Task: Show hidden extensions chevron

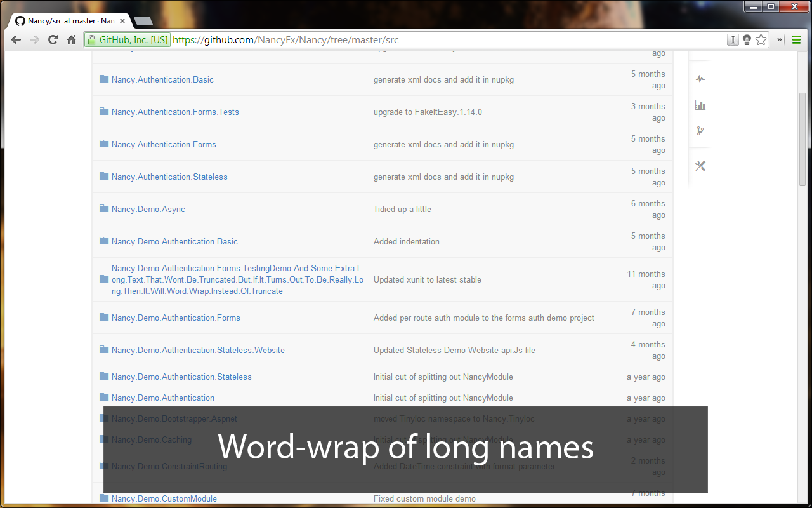Action: (780, 39)
